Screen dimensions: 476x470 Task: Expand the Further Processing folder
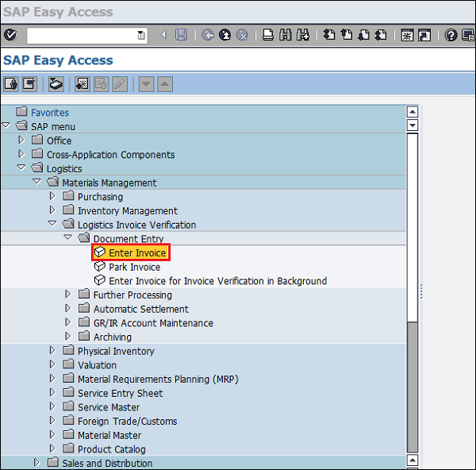(x=67, y=294)
